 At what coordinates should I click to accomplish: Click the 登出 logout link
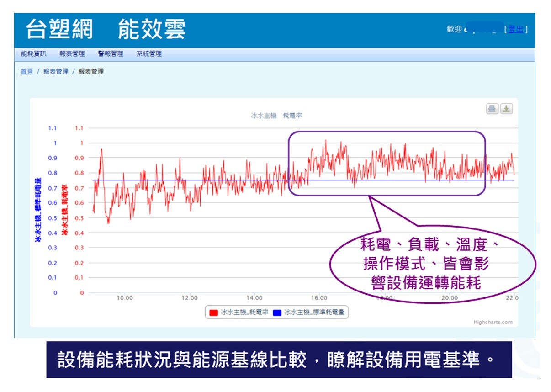[515, 30]
